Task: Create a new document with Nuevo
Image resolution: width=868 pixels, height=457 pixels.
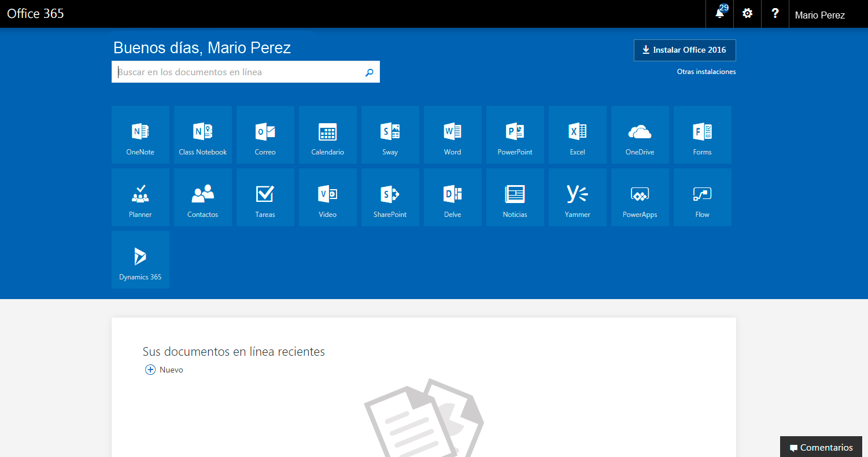Action: [x=164, y=370]
